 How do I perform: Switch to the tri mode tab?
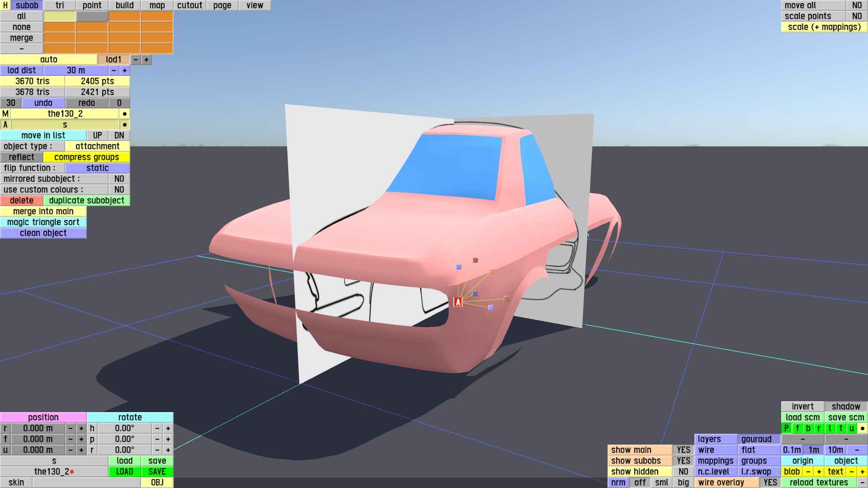(60, 5)
